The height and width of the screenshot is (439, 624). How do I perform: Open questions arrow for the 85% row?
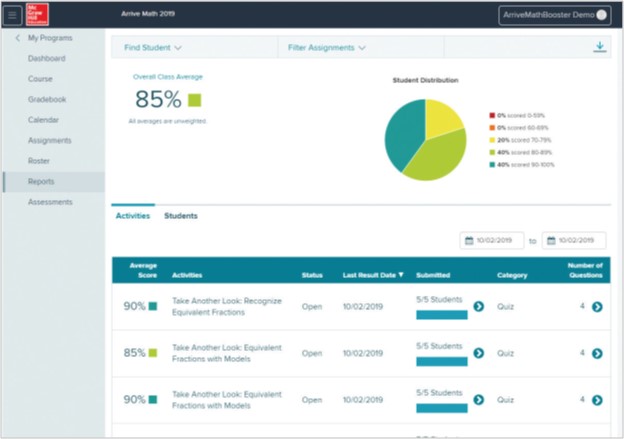(x=597, y=353)
